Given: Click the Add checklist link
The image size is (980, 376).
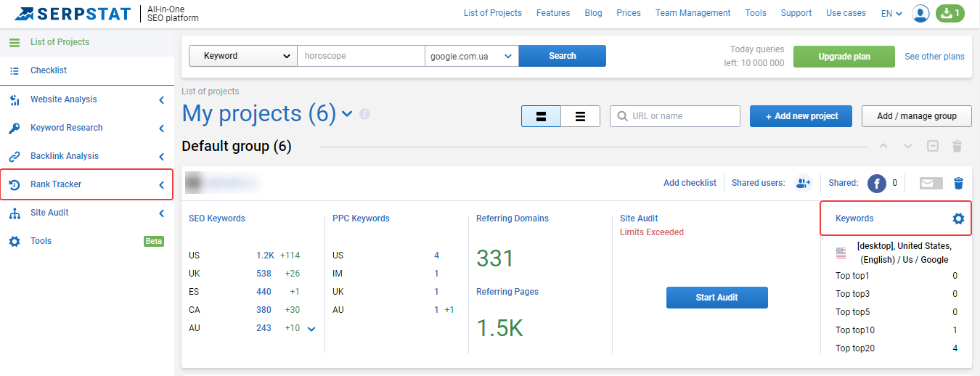Looking at the screenshot, I should (690, 183).
